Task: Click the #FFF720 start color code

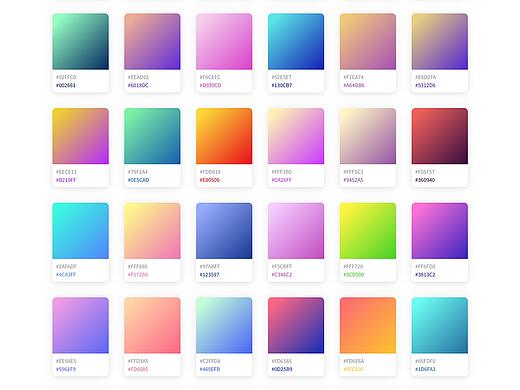Action: pos(353,267)
